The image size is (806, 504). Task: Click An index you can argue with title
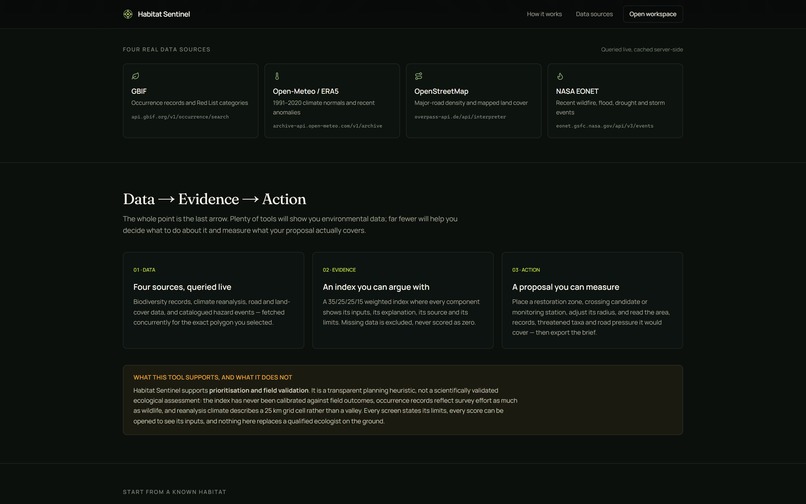[376, 287]
